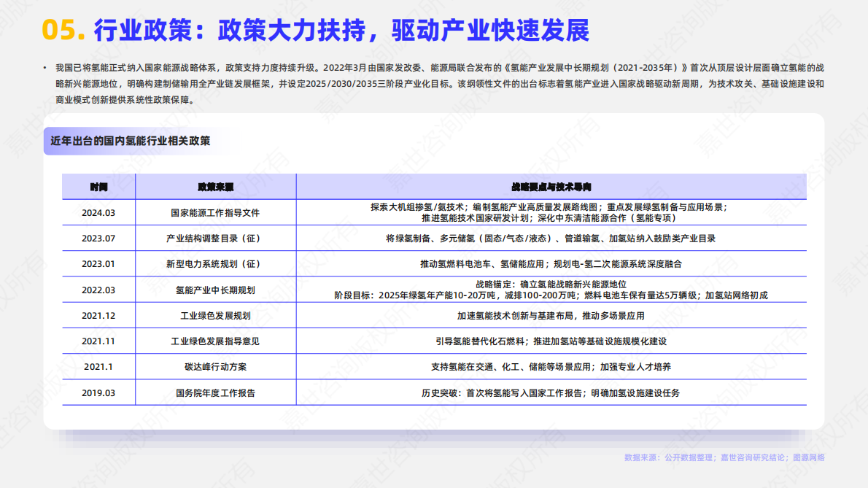Select the "氢能产业中长期规划" policy cell

tap(215, 290)
